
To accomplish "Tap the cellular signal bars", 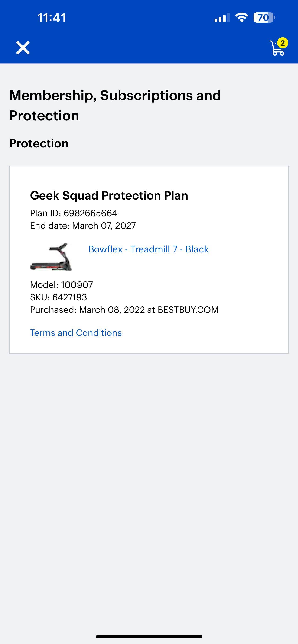I will pos(222,18).
